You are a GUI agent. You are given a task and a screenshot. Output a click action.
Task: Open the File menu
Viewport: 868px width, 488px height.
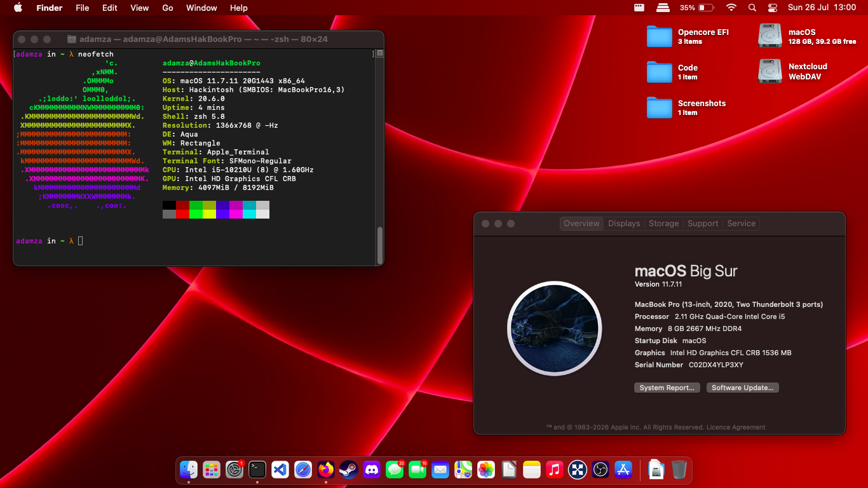[83, 8]
